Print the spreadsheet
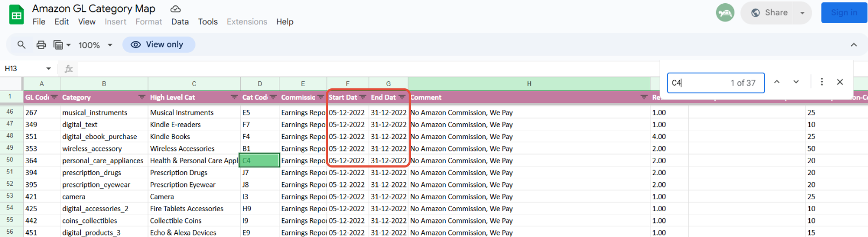 click(41, 45)
